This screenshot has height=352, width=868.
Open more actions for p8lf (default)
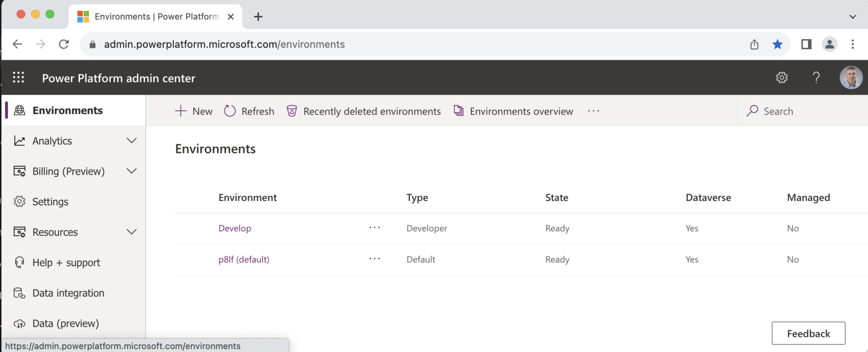click(374, 259)
